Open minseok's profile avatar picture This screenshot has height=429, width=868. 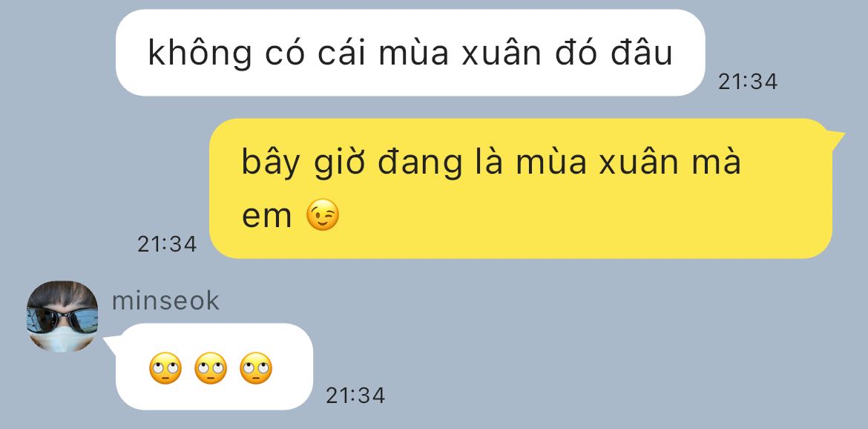tap(62, 316)
